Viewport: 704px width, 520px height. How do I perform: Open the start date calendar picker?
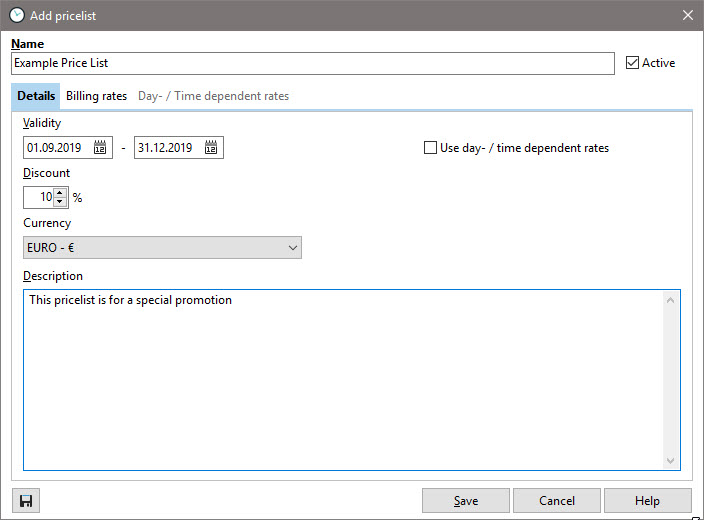click(x=101, y=148)
